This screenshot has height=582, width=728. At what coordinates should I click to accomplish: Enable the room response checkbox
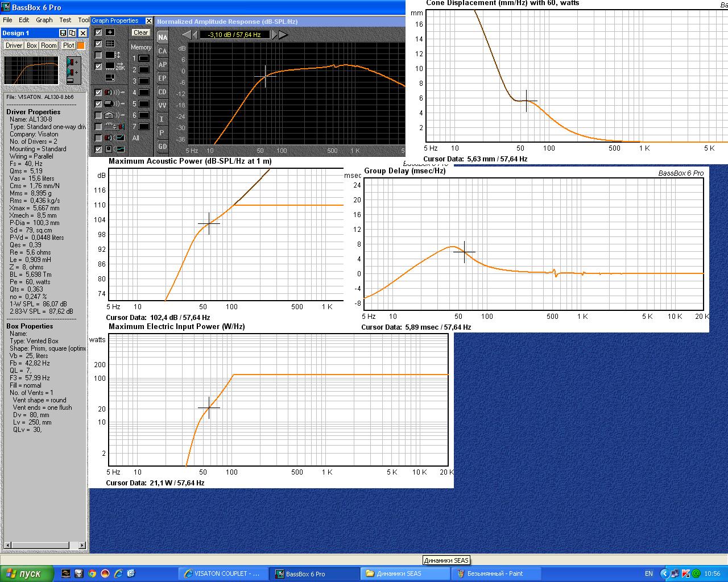[x=98, y=115]
